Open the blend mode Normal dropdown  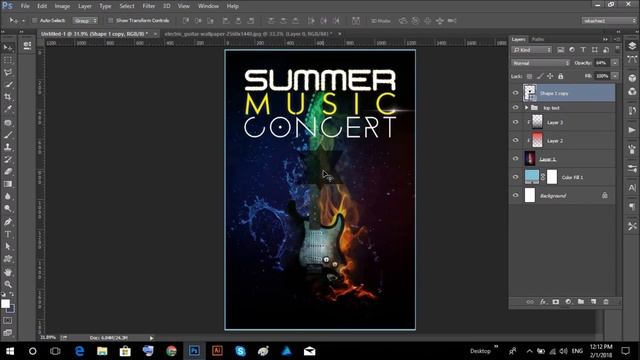540,63
